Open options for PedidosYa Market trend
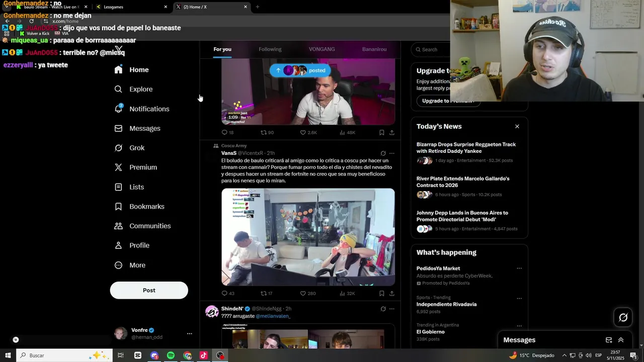Image resolution: width=644 pixels, height=362 pixels. click(519, 268)
